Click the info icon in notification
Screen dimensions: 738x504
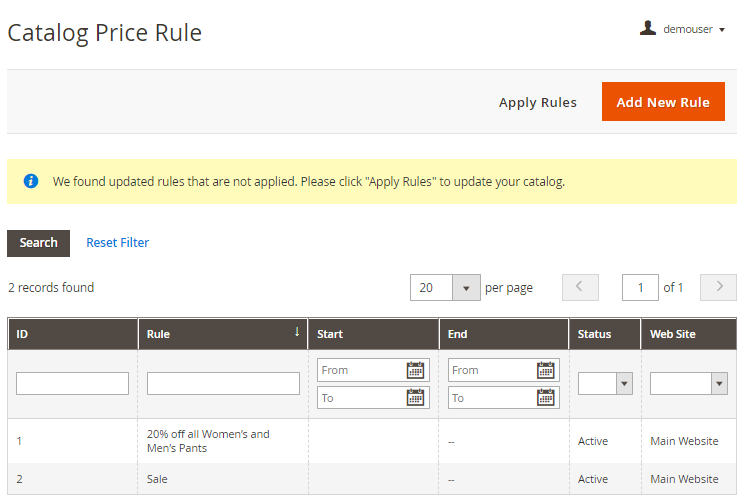click(x=31, y=182)
